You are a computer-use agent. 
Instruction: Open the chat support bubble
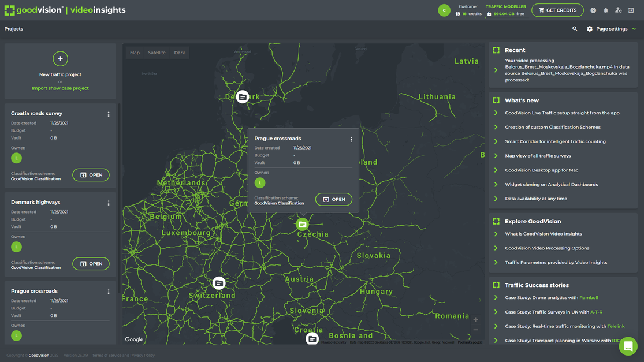(628, 346)
